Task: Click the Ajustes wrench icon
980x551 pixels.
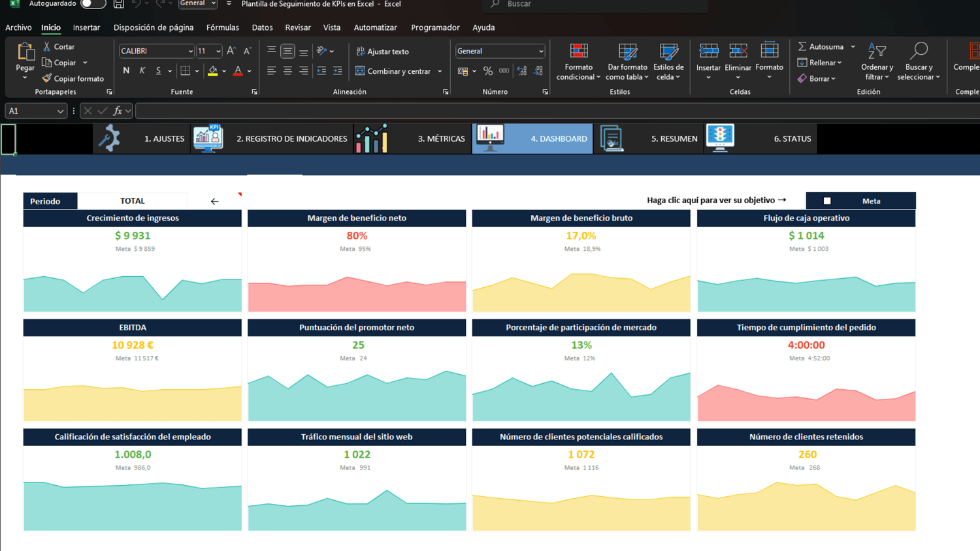Action: pyautogui.click(x=109, y=138)
